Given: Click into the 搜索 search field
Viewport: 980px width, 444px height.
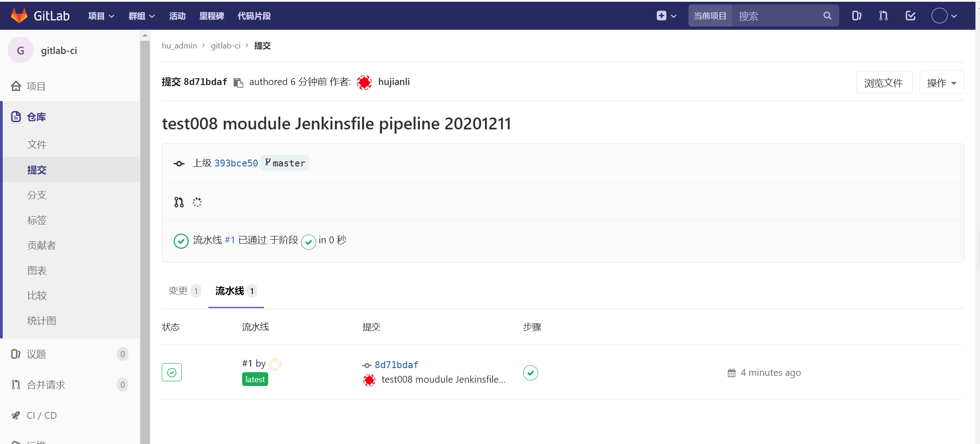Looking at the screenshot, I should click(777, 16).
